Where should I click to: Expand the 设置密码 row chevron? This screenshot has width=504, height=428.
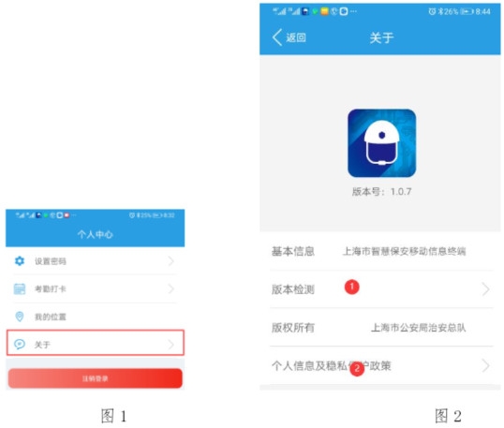coord(171,261)
